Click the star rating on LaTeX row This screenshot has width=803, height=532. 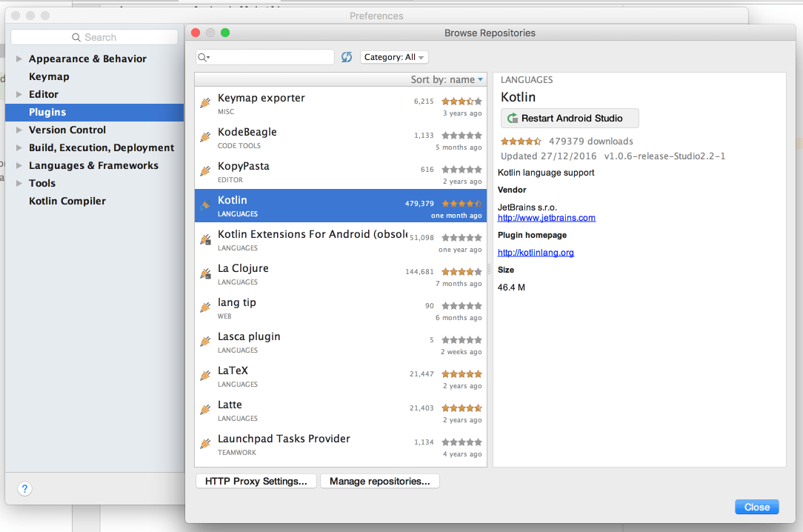tap(462, 373)
